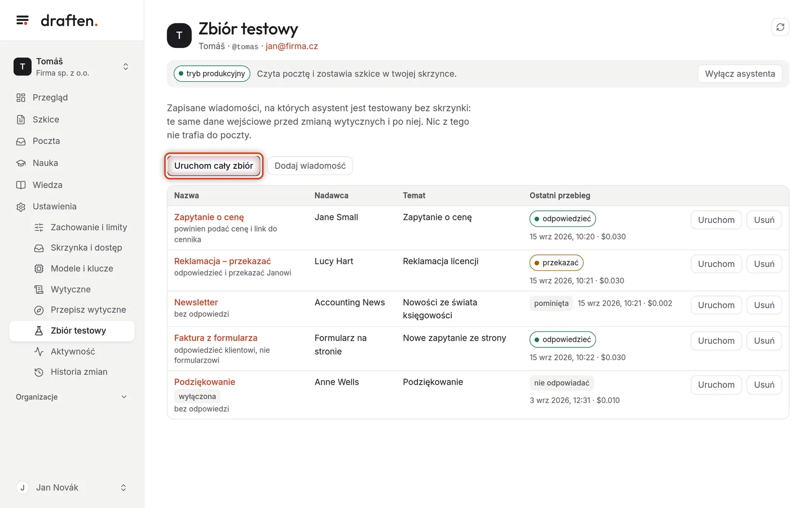Toggle the sidebar hamburger menu icon

pos(22,20)
